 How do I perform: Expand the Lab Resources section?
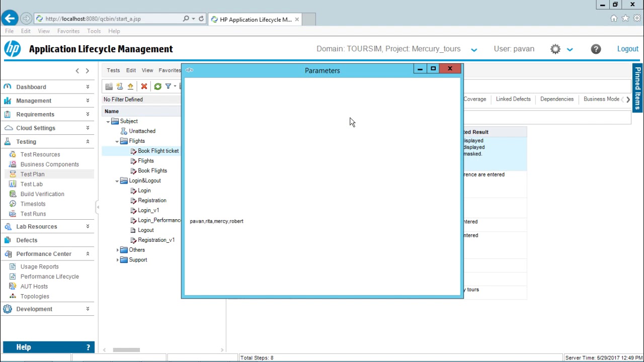88,226
